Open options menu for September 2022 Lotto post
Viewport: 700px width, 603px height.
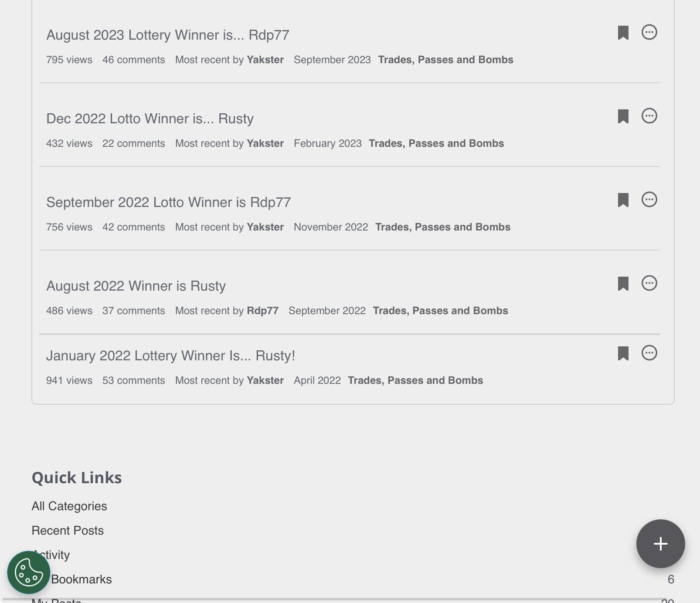pyautogui.click(x=649, y=200)
